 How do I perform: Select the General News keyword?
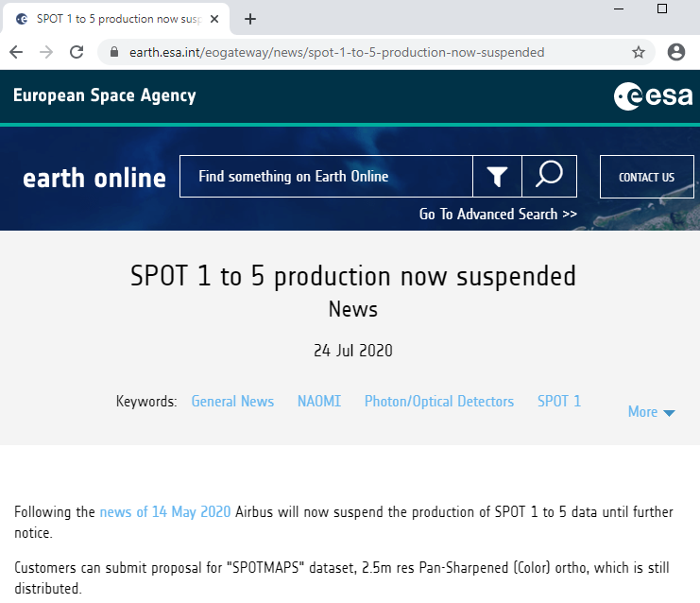pos(232,402)
